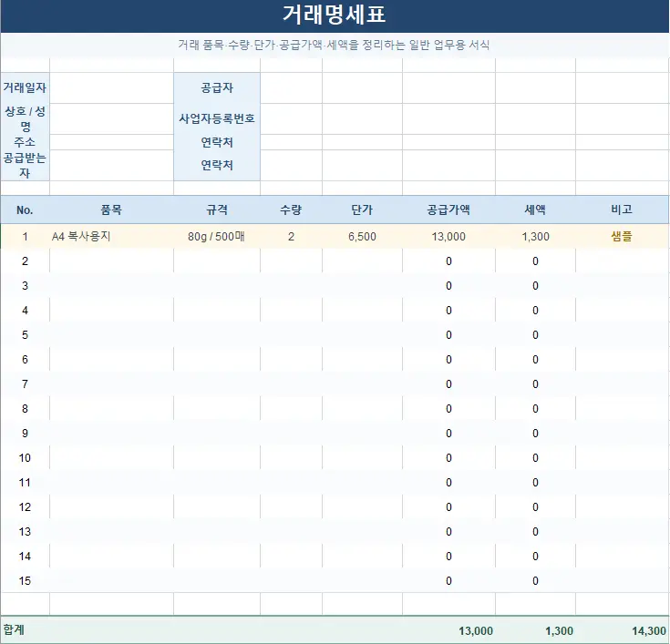
Task: Click the 세액 column header
Action: coord(535,210)
